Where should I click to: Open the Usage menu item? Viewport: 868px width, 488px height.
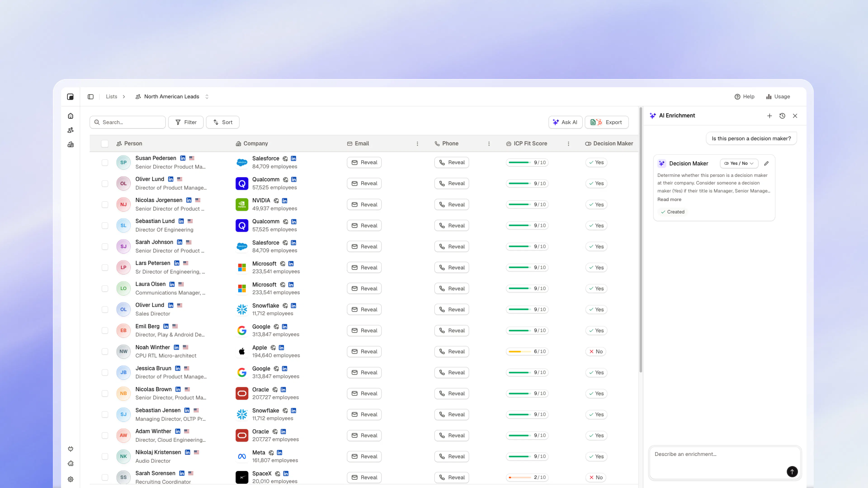[x=778, y=97]
